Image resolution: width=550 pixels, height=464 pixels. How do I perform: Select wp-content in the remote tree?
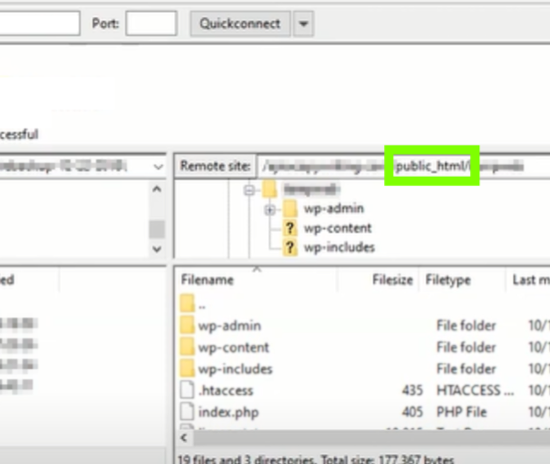[x=337, y=228]
